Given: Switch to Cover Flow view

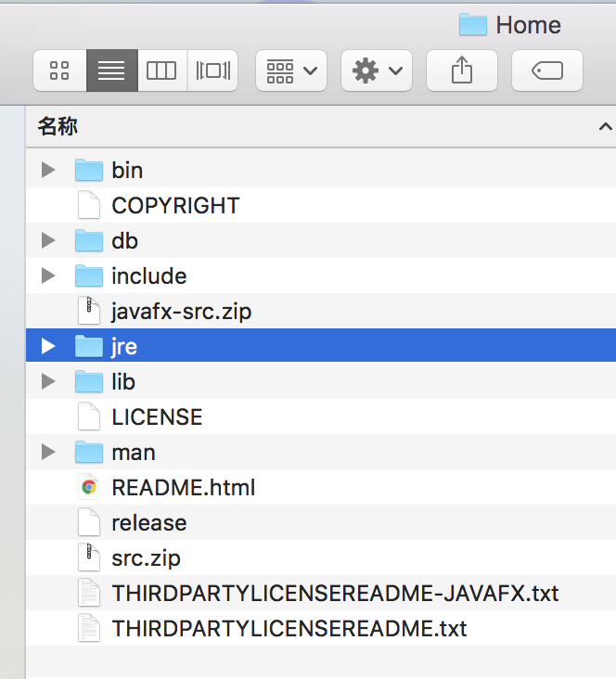Looking at the screenshot, I should [212, 70].
